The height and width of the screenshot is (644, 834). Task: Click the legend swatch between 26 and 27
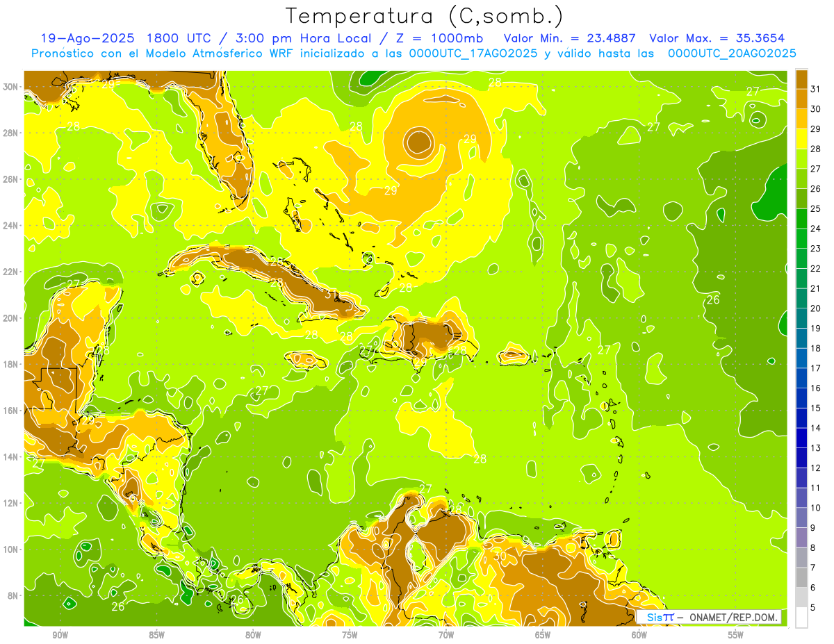point(801,179)
